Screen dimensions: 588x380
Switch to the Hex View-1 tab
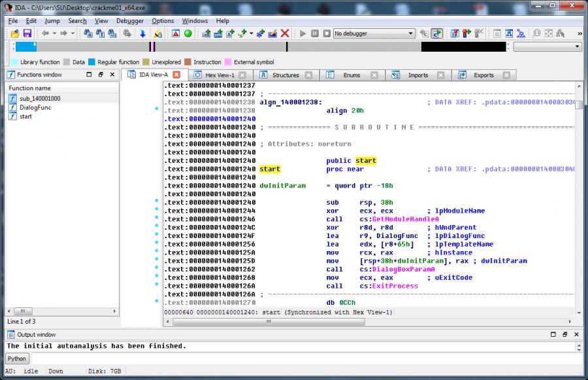(x=220, y=75)
